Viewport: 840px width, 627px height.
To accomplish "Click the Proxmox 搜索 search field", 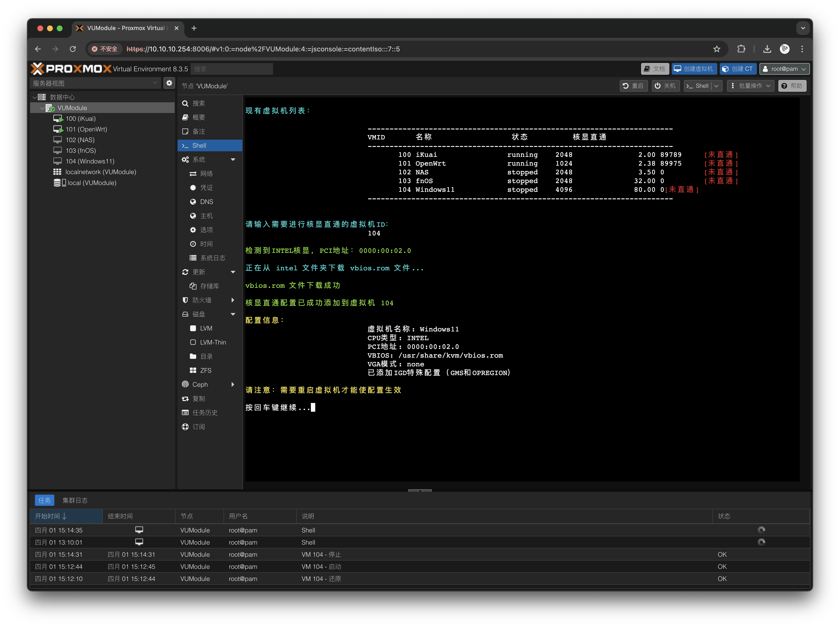I will coord(232,69).
